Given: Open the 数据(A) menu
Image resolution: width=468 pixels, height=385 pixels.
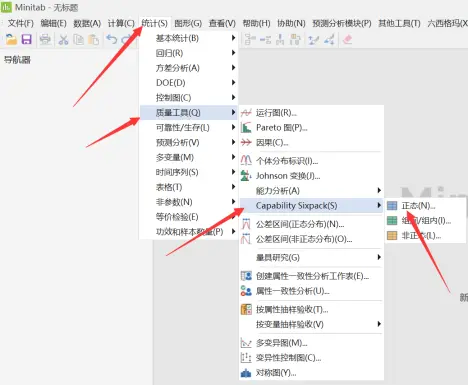Looking at the screenshot, I should tap(87, 23).
